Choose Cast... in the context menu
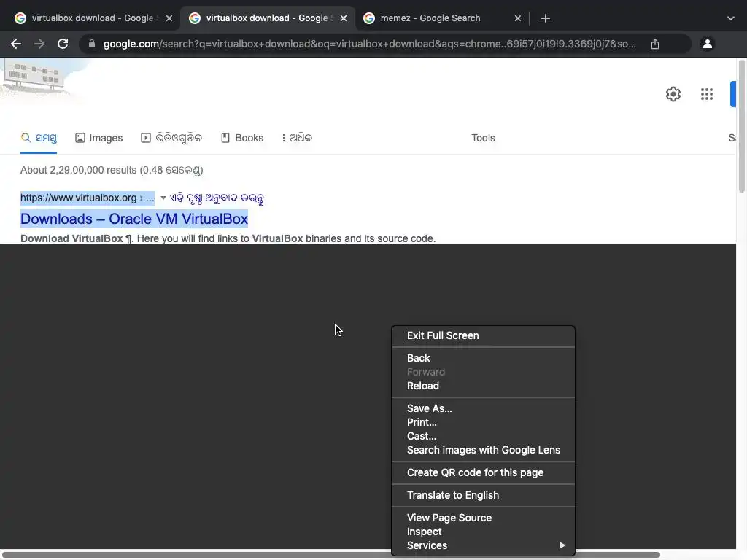The image size is (747, 560). (483, 436)
